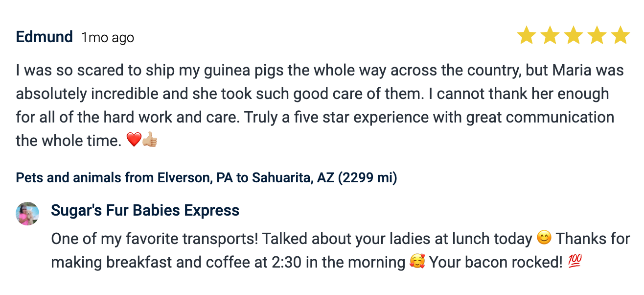644x295 pixels.
Task: Click the word Maria in review
Action: coord(572,71)
